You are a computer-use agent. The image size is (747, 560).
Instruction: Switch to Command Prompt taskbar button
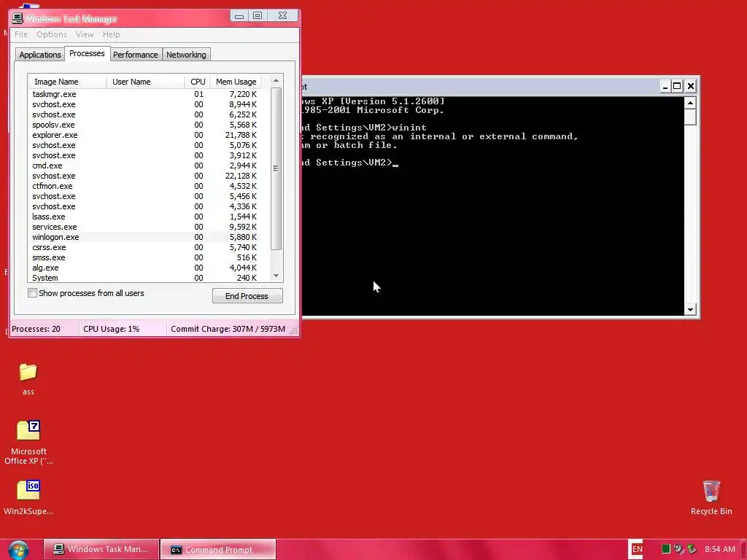(x=218, y=549)
